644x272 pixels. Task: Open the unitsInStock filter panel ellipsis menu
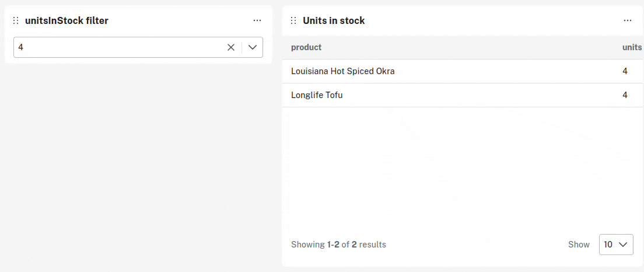[x=257, y=20]
